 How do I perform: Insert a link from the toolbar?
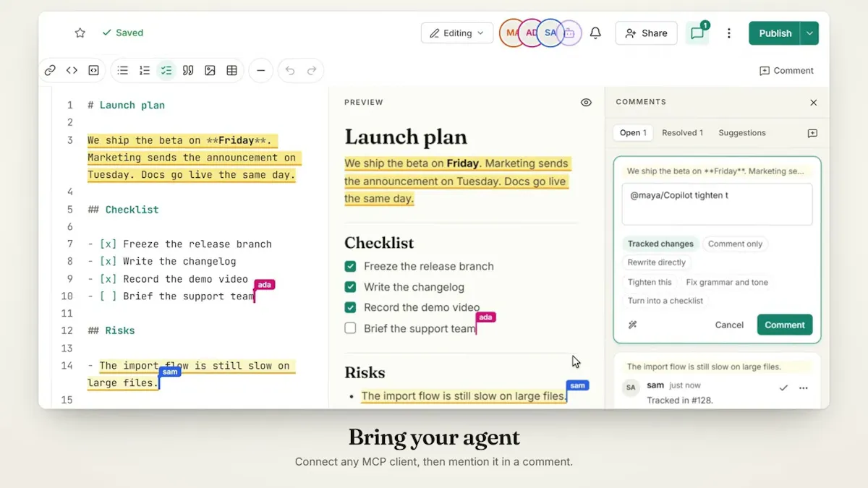(x=50, y=70)
